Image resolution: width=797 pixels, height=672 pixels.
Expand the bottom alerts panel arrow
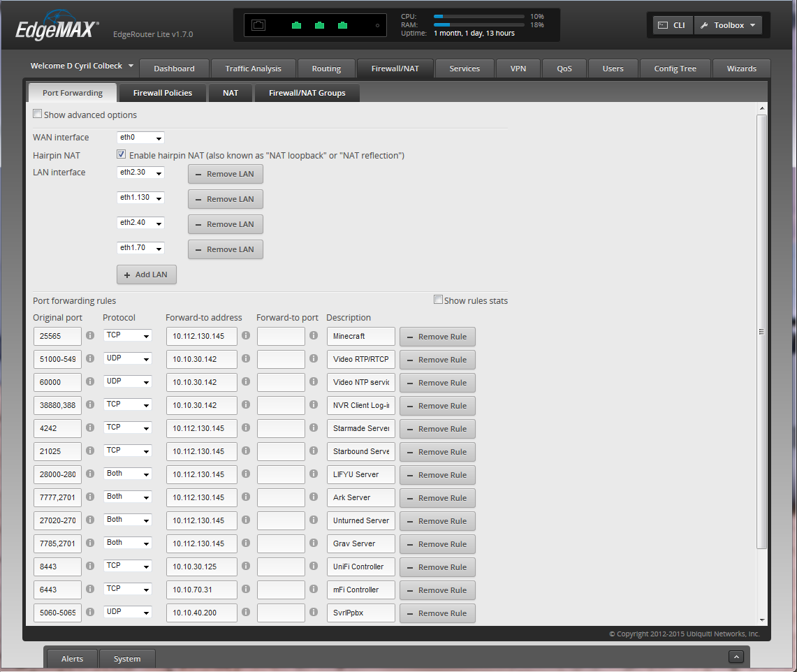[x=735, y=657]
